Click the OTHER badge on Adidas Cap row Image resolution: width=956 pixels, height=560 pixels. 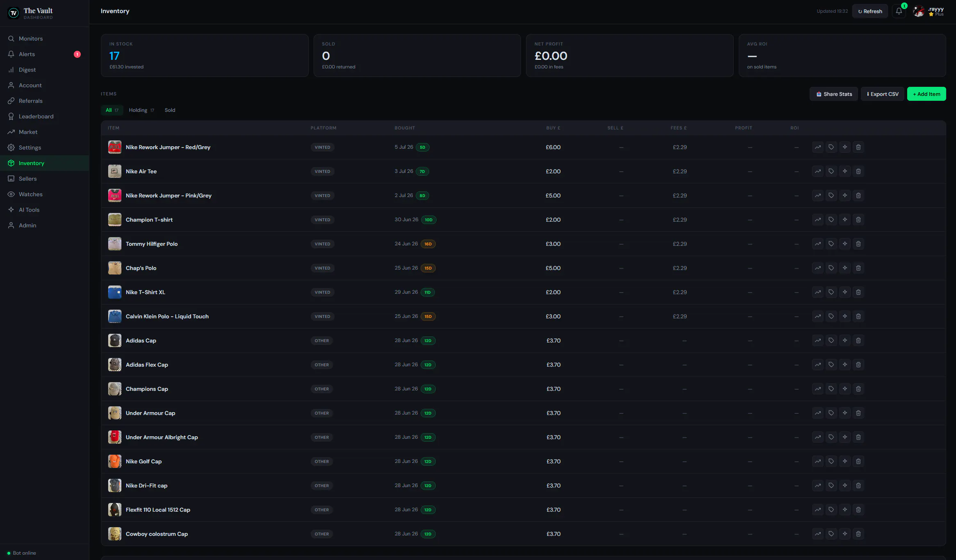tap(322, 340)
